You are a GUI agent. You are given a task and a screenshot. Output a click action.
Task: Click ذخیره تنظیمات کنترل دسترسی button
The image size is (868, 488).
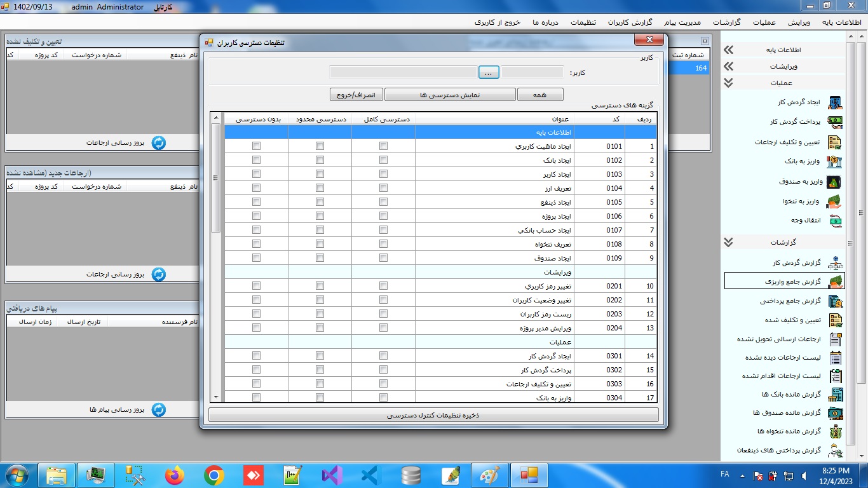coord(433,415)
